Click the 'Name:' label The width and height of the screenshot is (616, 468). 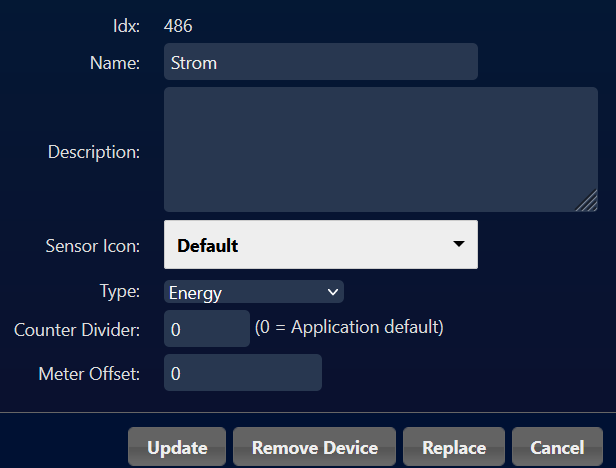click(115, 63)
